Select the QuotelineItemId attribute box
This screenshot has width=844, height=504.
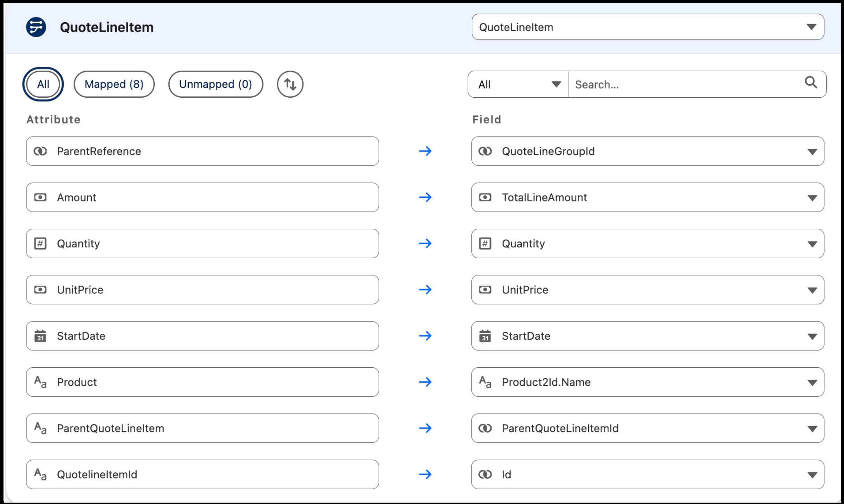coord(203,474)
